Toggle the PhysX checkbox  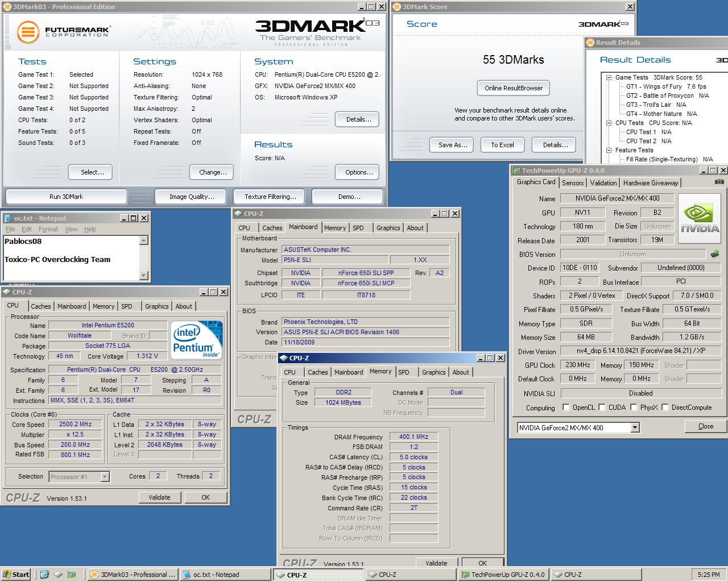click(x=634, y=408)
